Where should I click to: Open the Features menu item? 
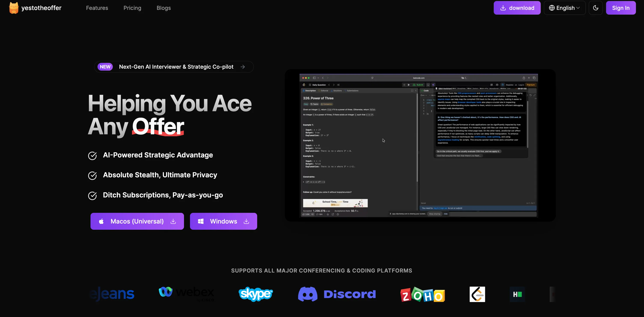coord(97,8)
